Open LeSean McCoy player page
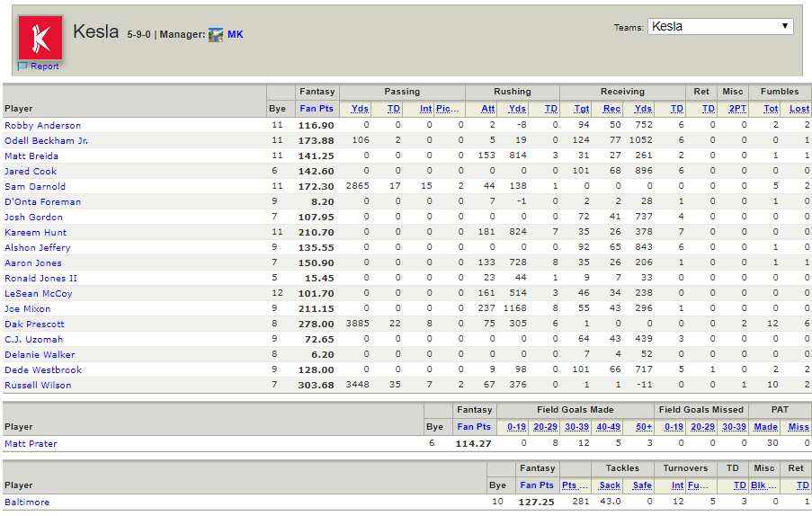This screenshot has height=516, width=812. tap(39, 293)
